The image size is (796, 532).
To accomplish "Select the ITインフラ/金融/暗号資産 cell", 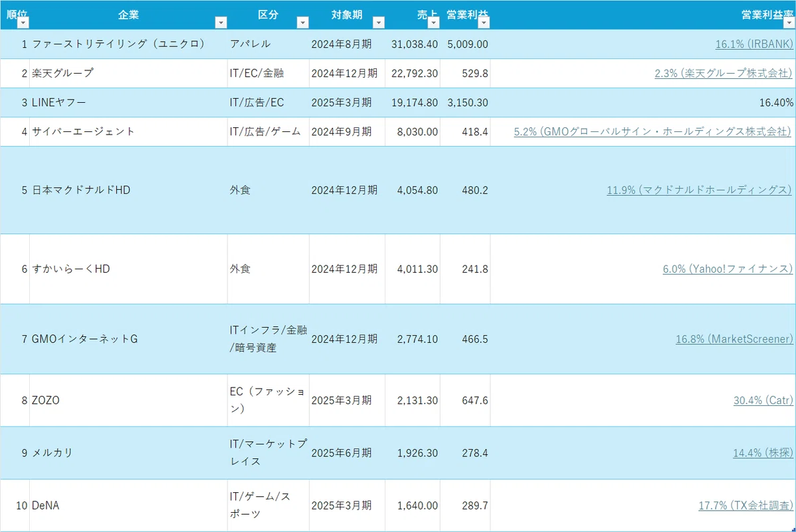I will [x=269, y=339].
